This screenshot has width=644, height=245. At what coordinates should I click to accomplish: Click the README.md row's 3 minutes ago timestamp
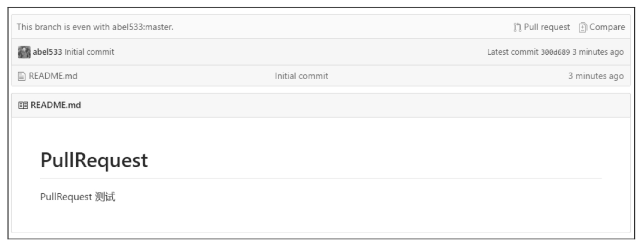click(596, 76)
